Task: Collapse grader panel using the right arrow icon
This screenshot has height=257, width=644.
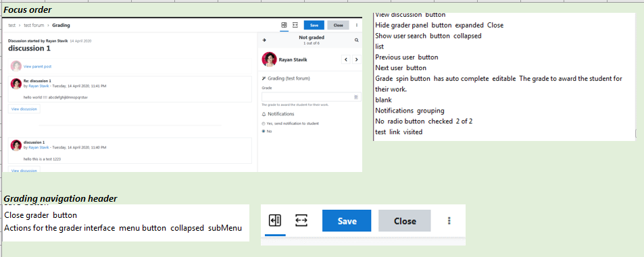Action: coord(264,40)
